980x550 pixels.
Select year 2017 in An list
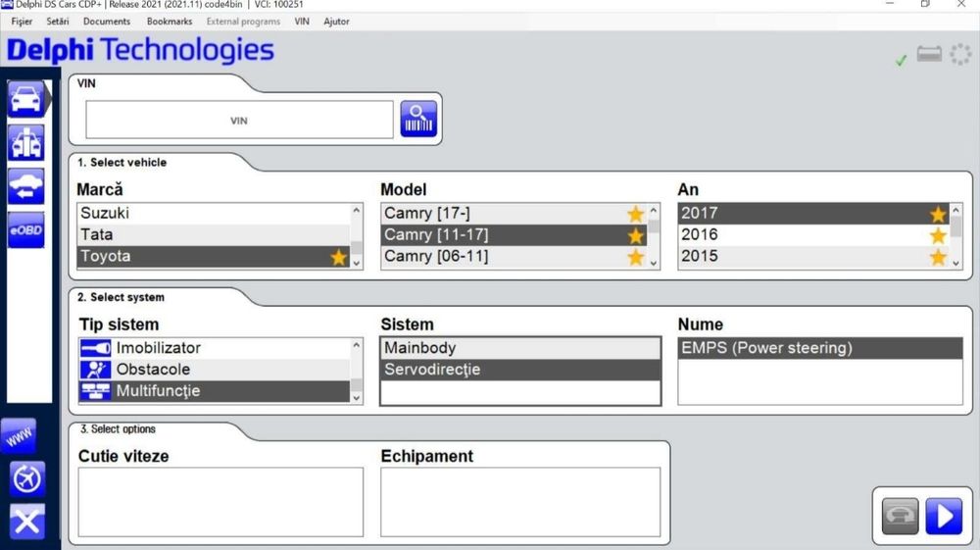pos(813,213)
